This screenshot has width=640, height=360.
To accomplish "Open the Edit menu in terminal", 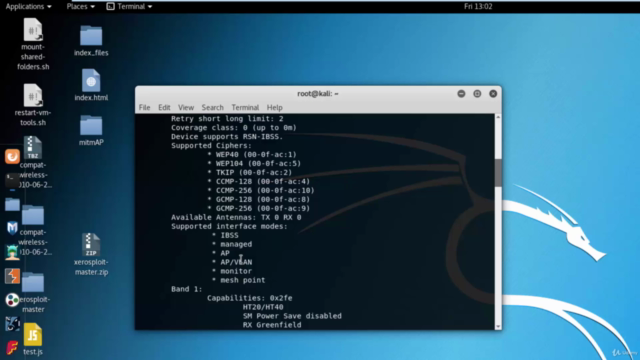I will (164, 107).
